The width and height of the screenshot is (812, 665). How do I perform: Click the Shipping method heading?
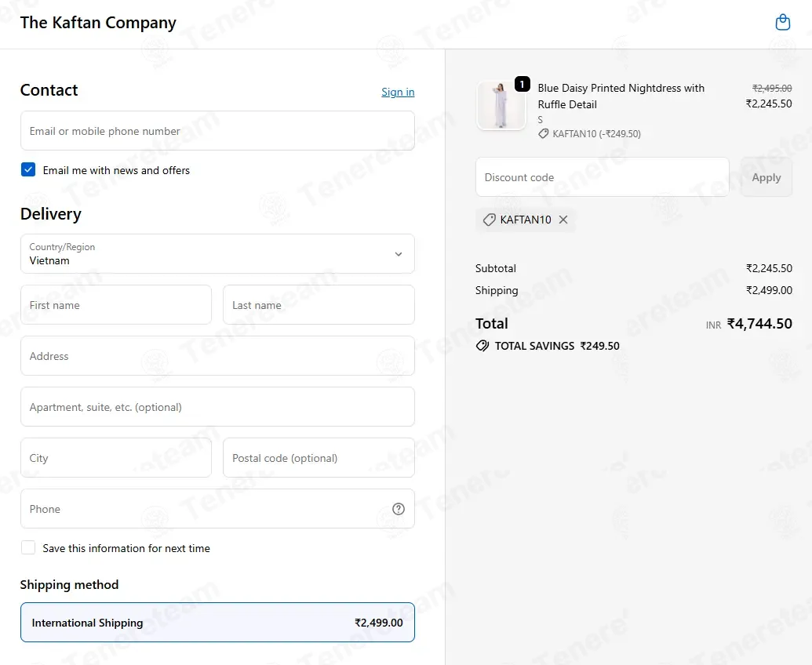click(x=69, y=585)
